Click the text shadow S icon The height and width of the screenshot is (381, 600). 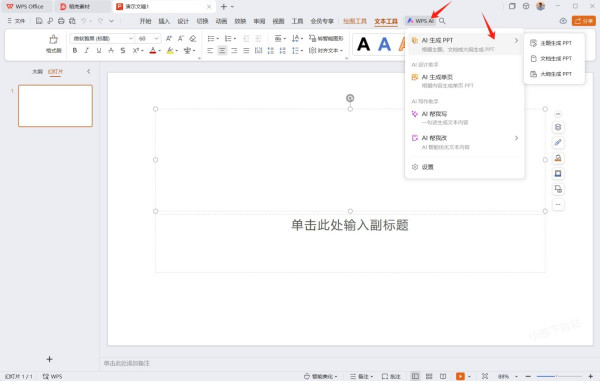(x=123, y=50)
